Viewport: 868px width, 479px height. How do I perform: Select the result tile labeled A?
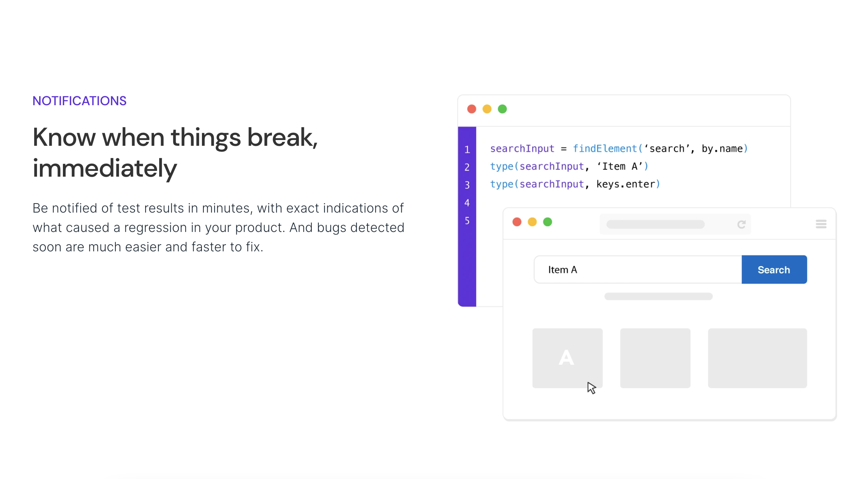pos(567,358)
